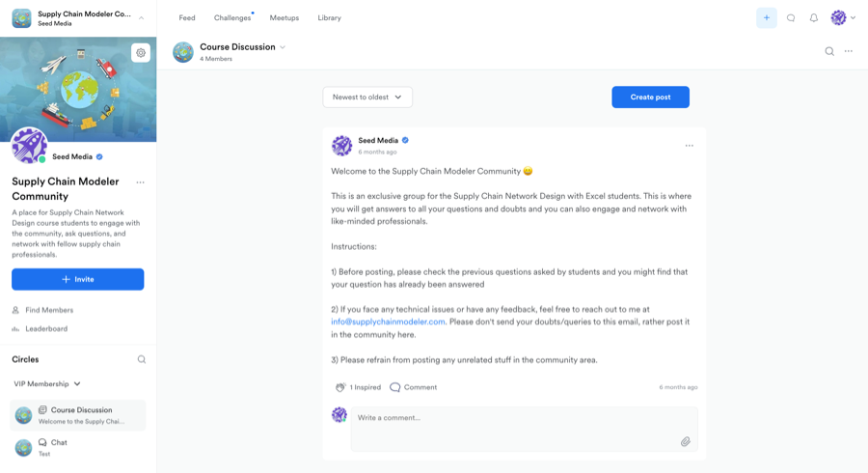Screen dimensions: 868x473
Task: Go to the Challenges tab
Action: click(x=231, y=17)
